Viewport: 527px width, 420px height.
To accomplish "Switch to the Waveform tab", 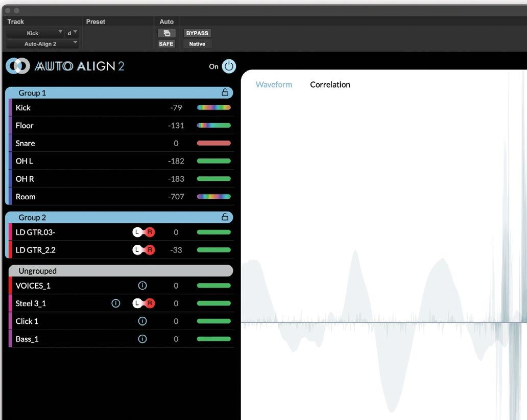I will tap(274, 84).
